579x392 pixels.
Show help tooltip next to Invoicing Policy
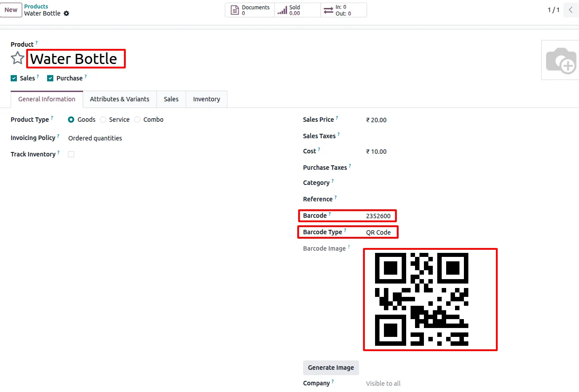[x=58, y=136]
